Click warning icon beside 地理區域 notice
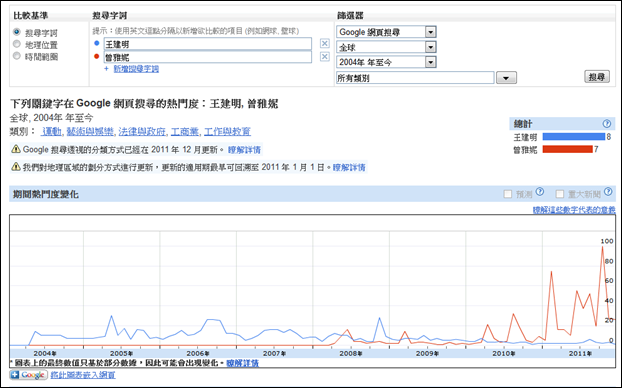622x388 pixels. tap(15, 167)
